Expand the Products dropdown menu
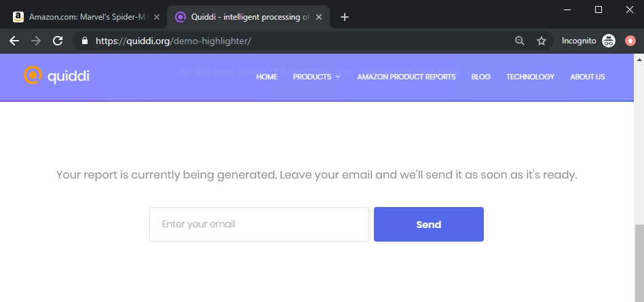644x302 pixels. coord(316,77)
